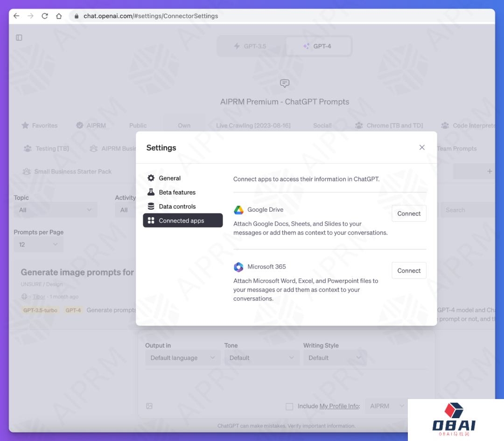Close the Settings dialog with X
The height and width of the screenshot is (441, 504).
422,147
